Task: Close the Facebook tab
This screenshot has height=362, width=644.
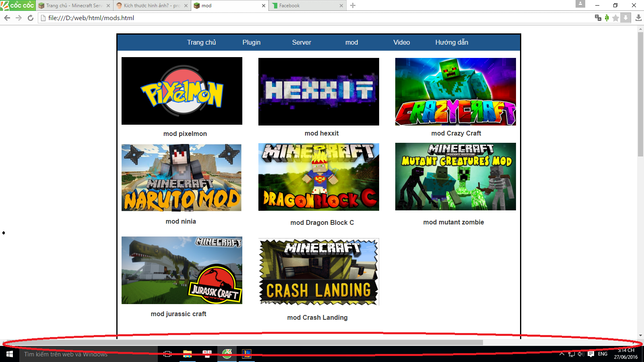Action: point(341,6)
